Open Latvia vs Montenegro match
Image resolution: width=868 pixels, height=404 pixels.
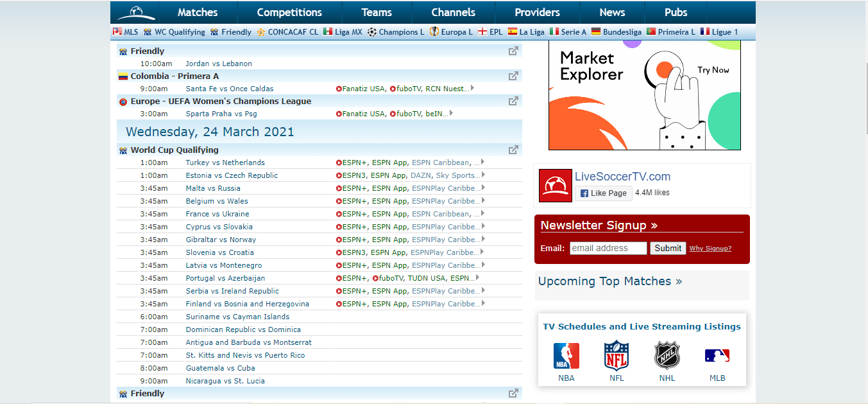(224, 265)
